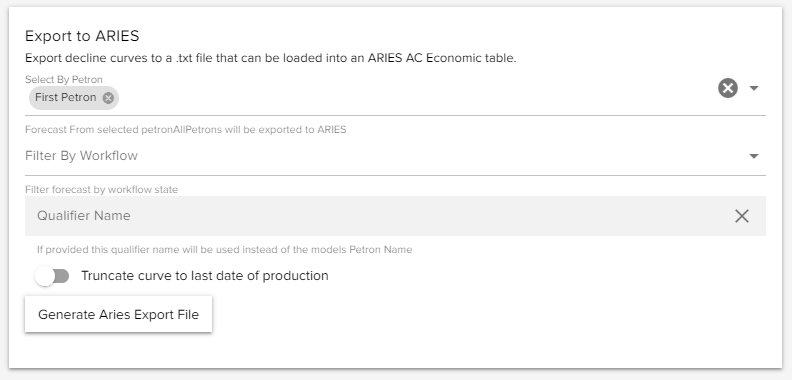
Task: Click the export decline curves description text
Action: point(271,58)
